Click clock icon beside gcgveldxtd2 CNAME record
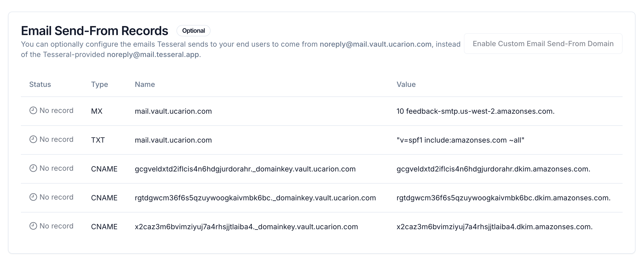This screenshot has height=263, width=644. [x=33, y=168]
